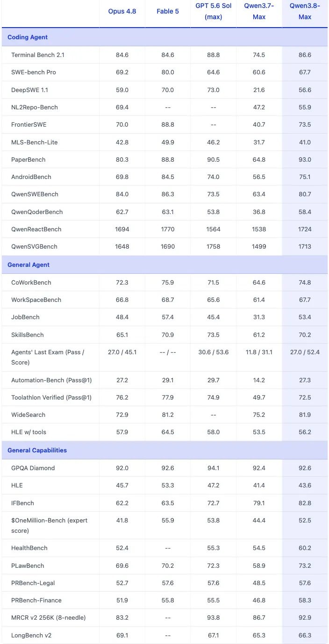Select the SWE-bench Pro row label
Image resolution: width=329 pixels, height=644 pixels.
coord(33,72)
